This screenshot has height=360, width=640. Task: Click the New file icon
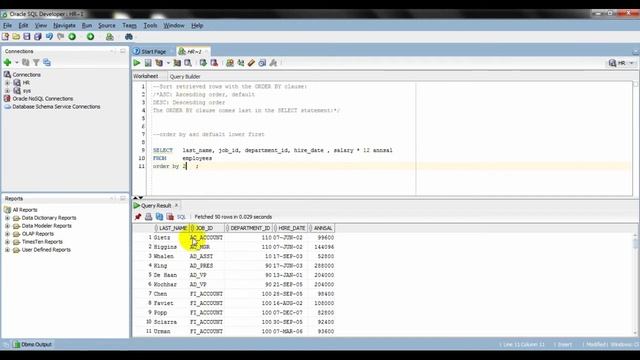tap(5, 37)
